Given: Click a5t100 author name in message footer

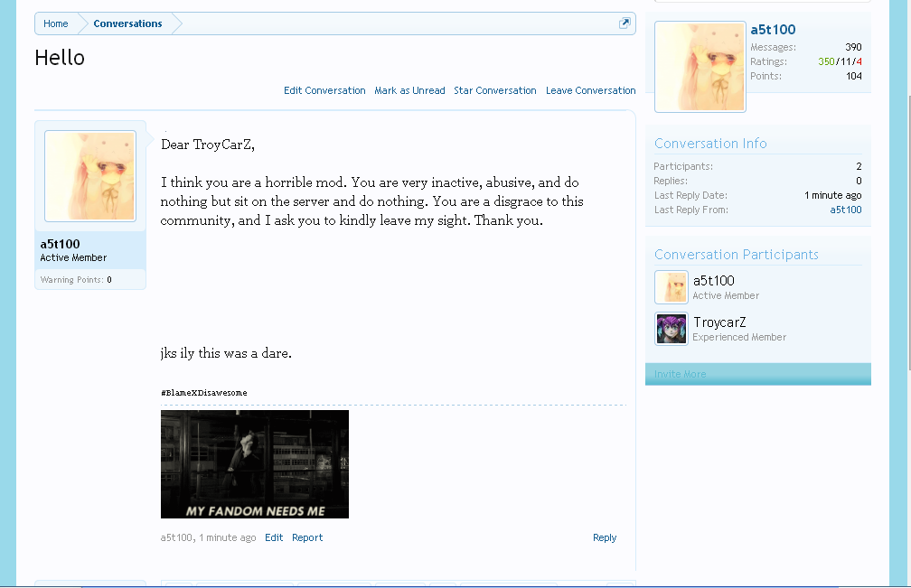Looking at the screenshot, I should pyautogui.click(x=176, y=537).
